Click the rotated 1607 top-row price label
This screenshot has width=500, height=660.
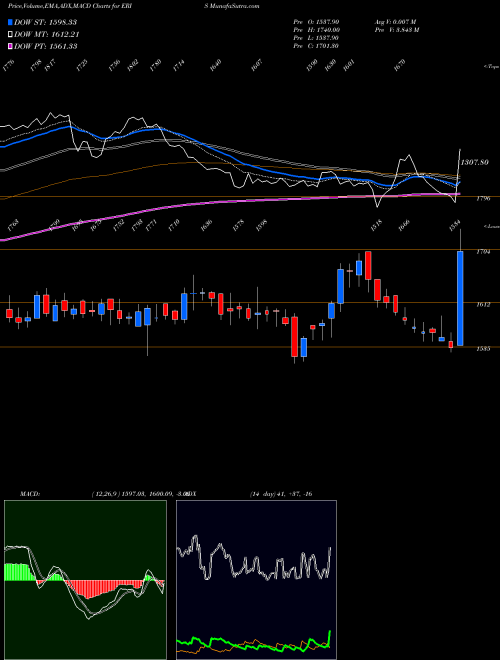[x=256, y=65]
